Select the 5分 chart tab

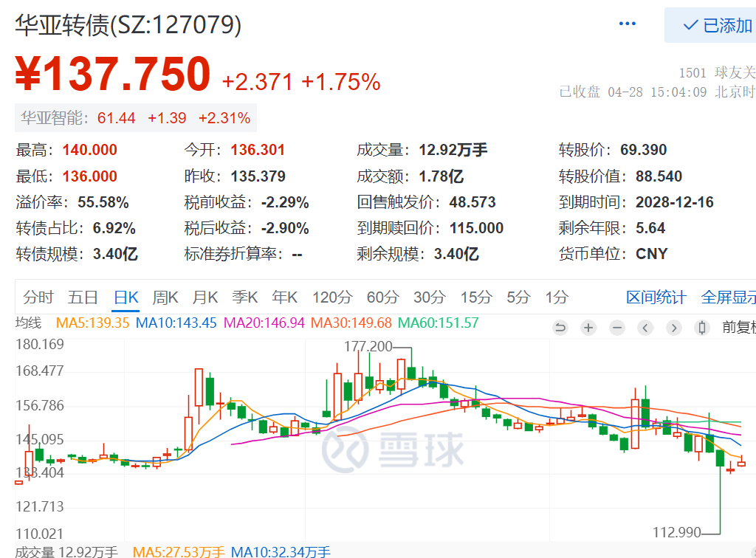[x=518, y=297]
